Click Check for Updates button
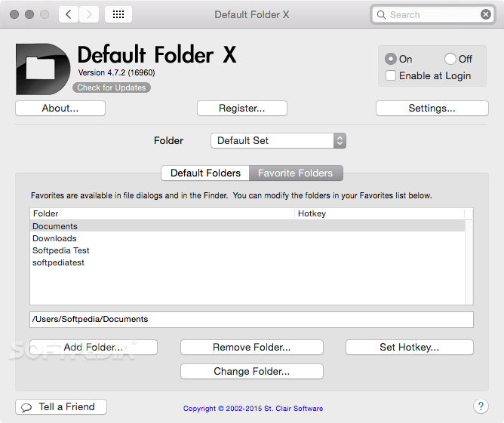Viewport: 504px width, 423px height. pyautogui.click(x=112, y=87)
